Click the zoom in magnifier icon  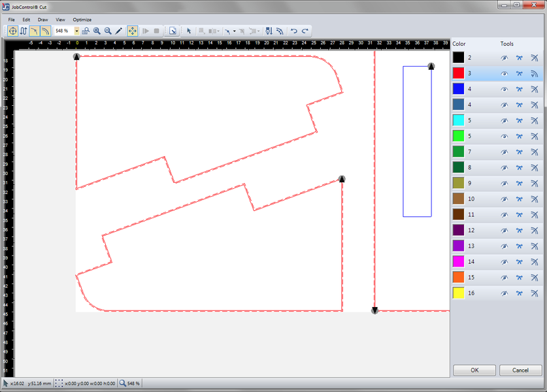[x=97, y=31]
